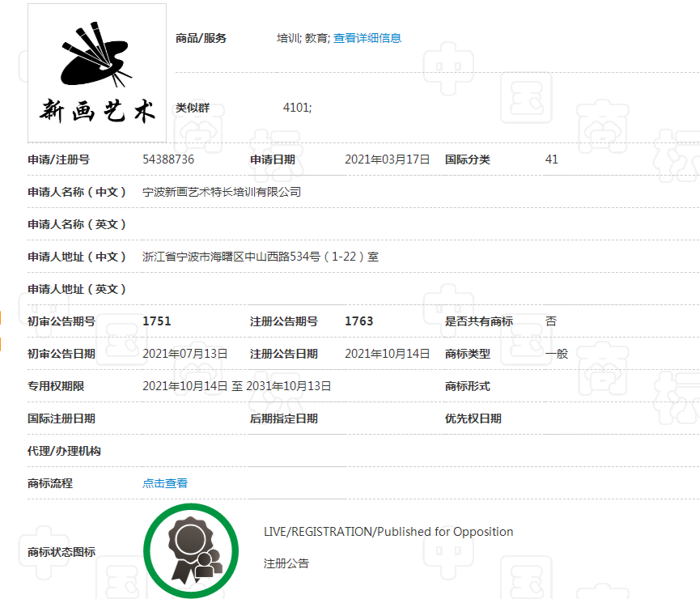Screen dimensions: 700x599
Task: Click the 专用权期限 label
Action: pyautogui.click(x=56, y=386)
